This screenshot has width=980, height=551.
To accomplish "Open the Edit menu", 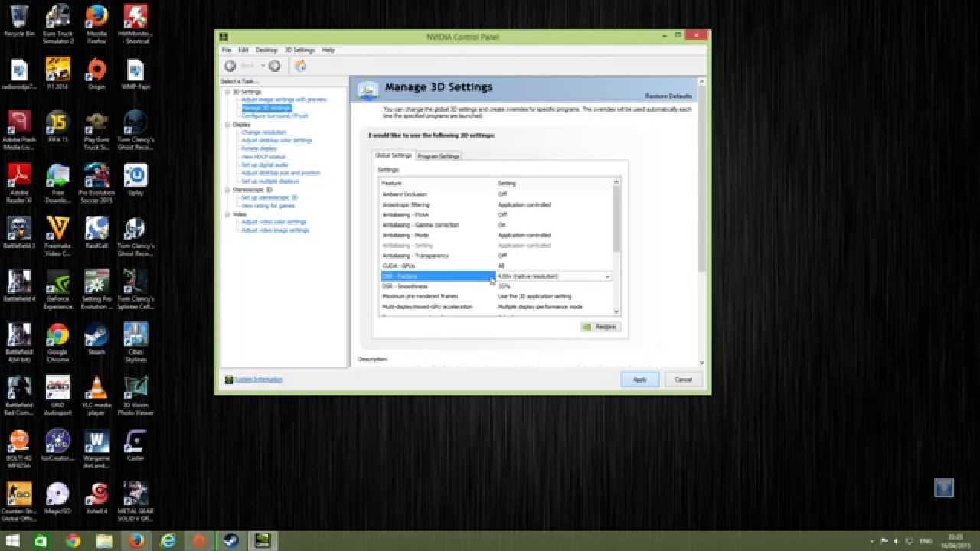I will (x=243, y=50).
